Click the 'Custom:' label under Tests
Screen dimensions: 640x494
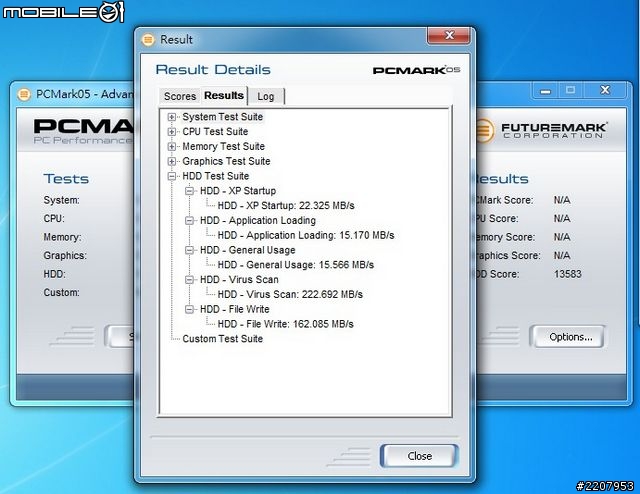(62, 292)
